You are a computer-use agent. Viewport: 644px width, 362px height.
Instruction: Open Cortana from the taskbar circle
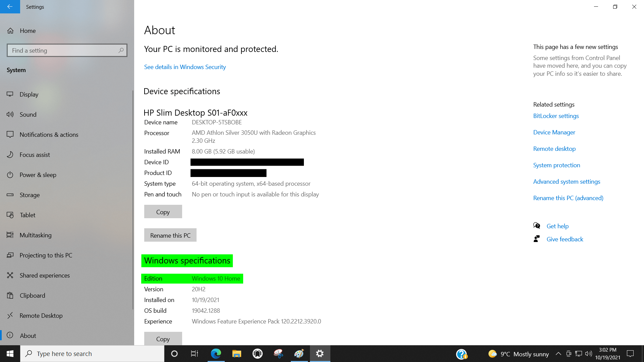(x=174, y=354)
